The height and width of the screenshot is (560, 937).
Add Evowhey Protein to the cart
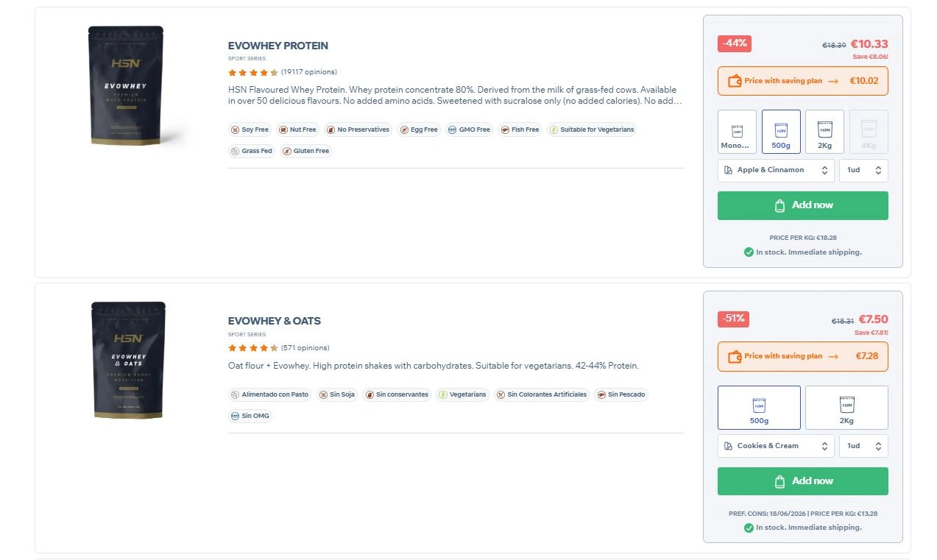802,205
